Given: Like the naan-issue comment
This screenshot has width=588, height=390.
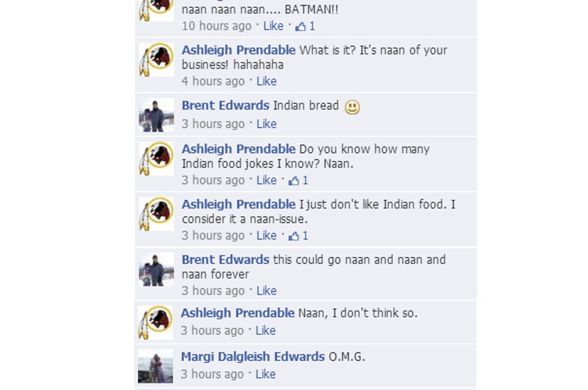Looking at the screenshot, I should coord(266,236).
